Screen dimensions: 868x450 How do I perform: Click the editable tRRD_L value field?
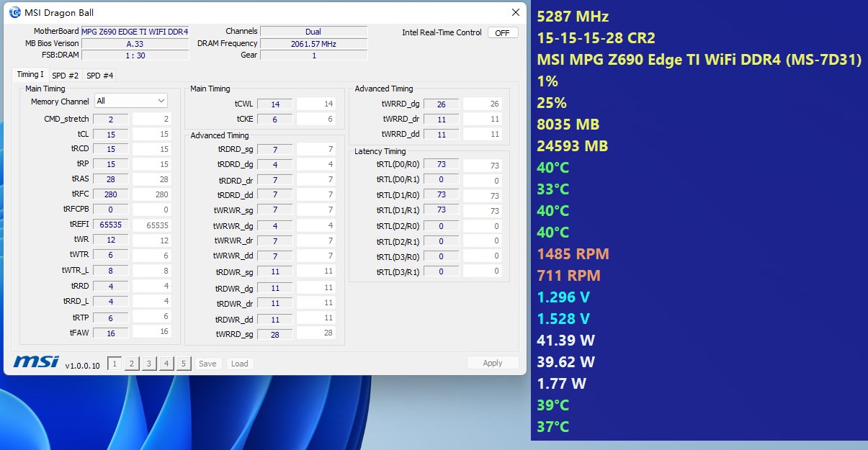click(x=151, y=301)
